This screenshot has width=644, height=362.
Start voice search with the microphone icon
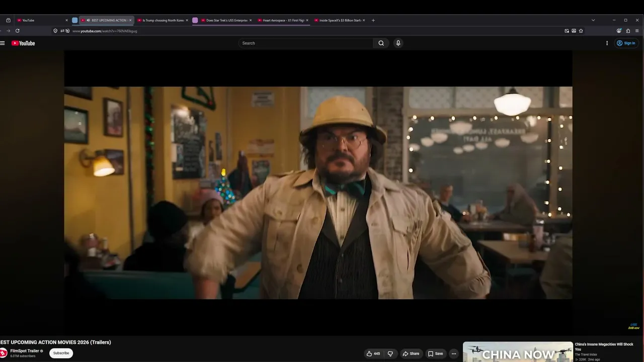pyautogui.click(x=398, y=43)
